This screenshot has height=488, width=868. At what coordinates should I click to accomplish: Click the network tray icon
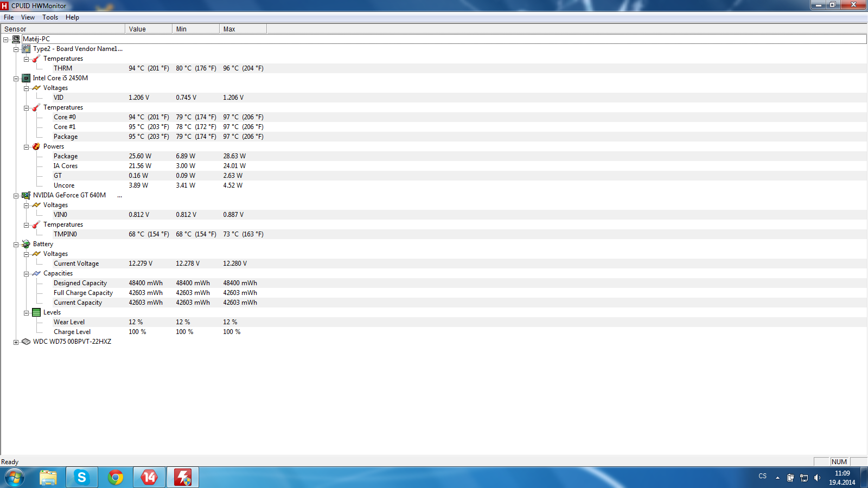click(804, 478)
